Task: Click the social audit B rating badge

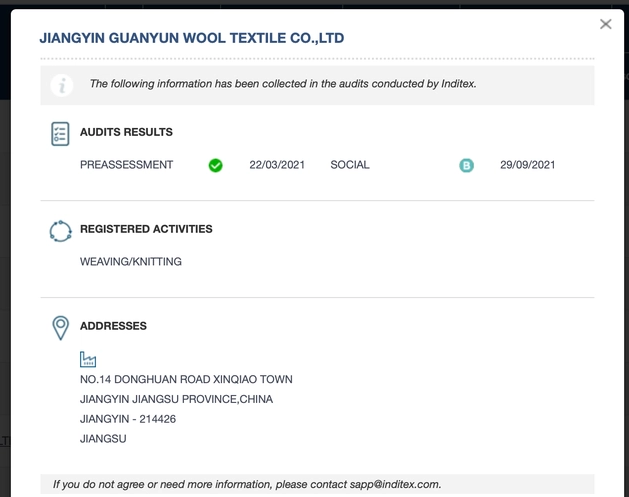Action: pyautogui.click(x=466, y=165)
